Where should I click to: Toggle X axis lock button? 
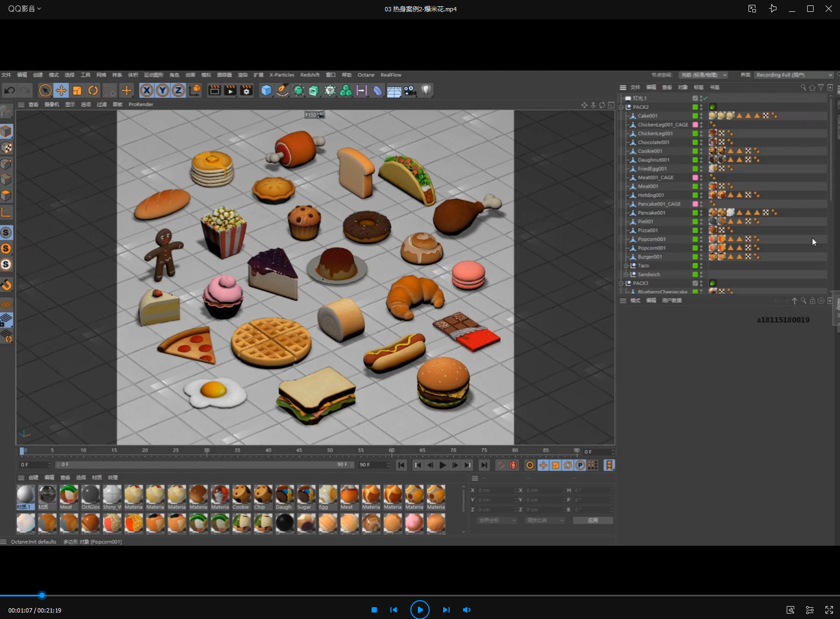pyautogui.click(x=147, y=91)
